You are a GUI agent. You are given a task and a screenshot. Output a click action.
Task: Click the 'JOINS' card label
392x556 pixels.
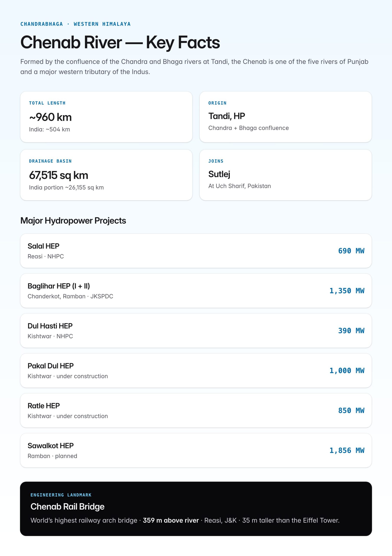(x=216, y=161)
